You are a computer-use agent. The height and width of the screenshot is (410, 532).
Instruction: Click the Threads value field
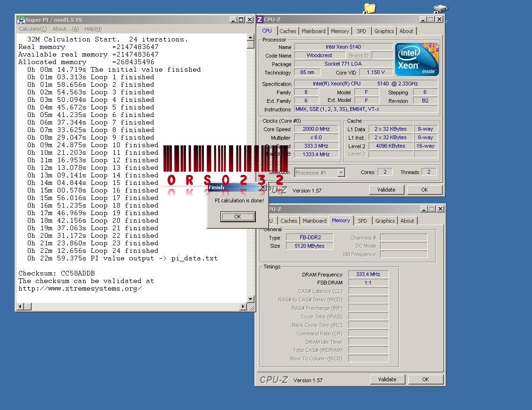429,172
